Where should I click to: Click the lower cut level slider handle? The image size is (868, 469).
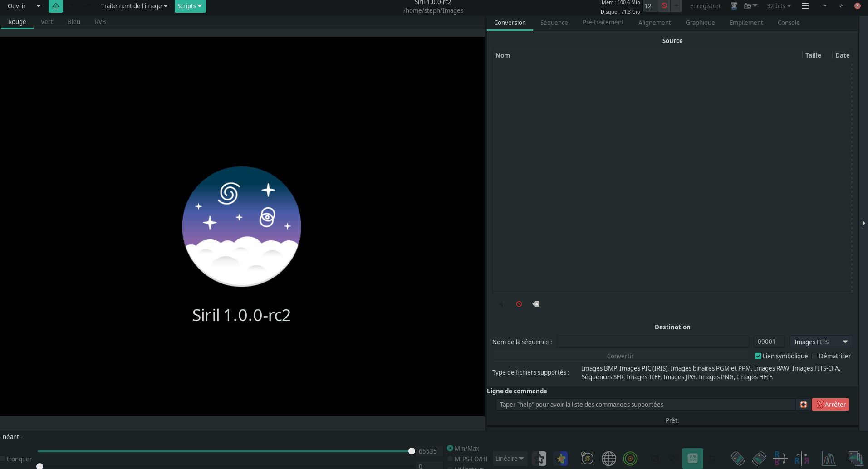(39, 466)
